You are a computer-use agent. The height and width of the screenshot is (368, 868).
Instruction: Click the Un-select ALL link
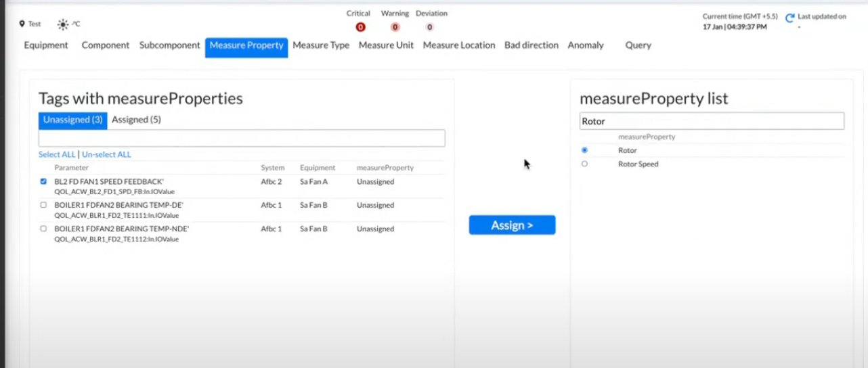[106, 154]
